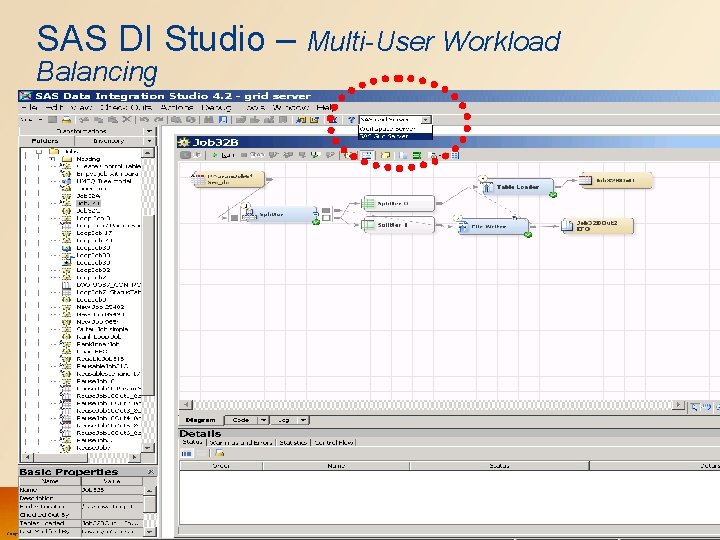The image size is (720, 540).
Task: Click the tree scroll up arrow
Action: coord(147,153)
